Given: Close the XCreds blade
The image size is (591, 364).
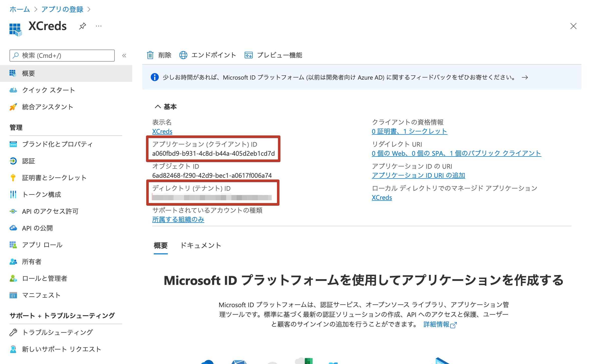Looking at the screenshot, I should tap(573, 26).
